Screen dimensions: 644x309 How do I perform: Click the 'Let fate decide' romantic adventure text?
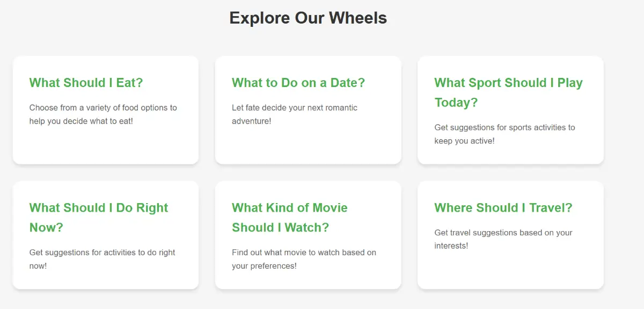(294, 114)
